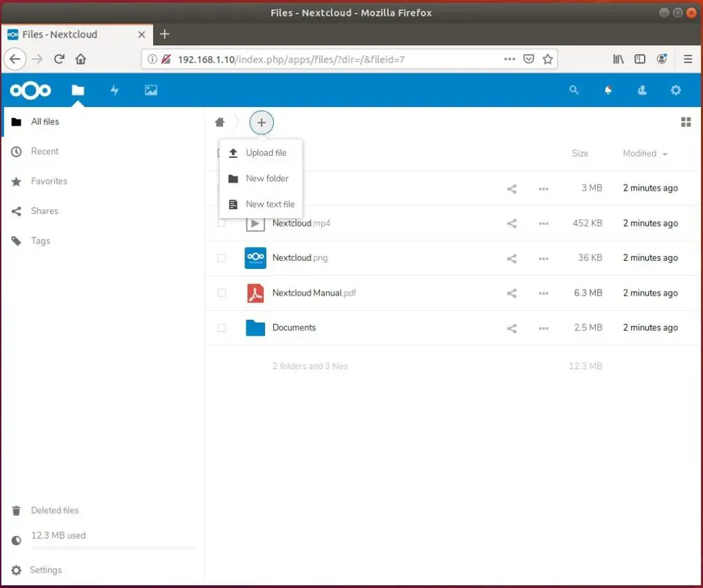Open the Firefox account icon
703x588 pixels.
coord(662,59)
